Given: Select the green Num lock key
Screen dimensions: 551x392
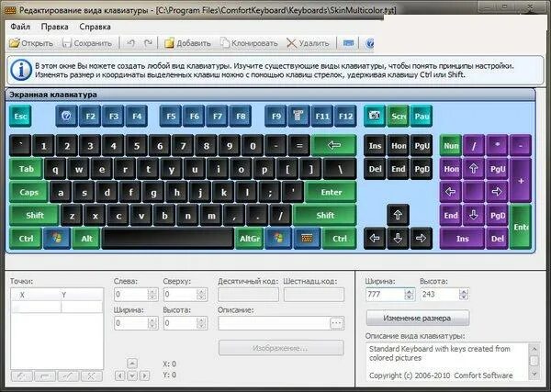Looking at the screenshot, I should tap(451, 145).
